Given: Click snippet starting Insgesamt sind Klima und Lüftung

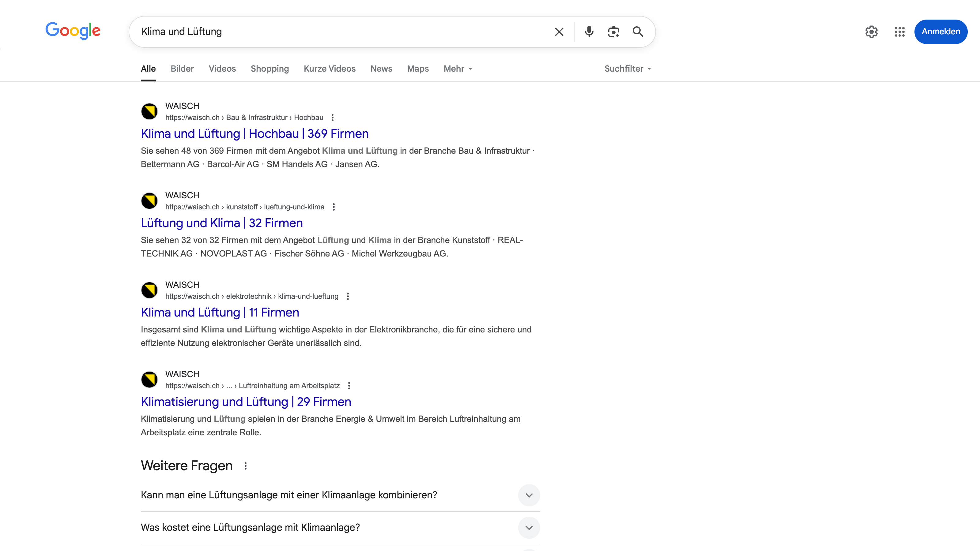Looking at the screenshot, I should [x=336, y=336].
